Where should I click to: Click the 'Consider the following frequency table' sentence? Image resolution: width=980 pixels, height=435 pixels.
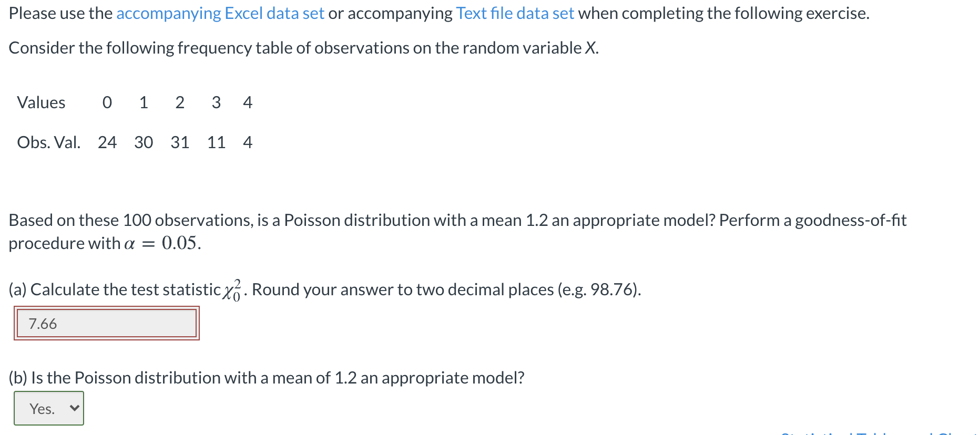(x=304, y=48)
